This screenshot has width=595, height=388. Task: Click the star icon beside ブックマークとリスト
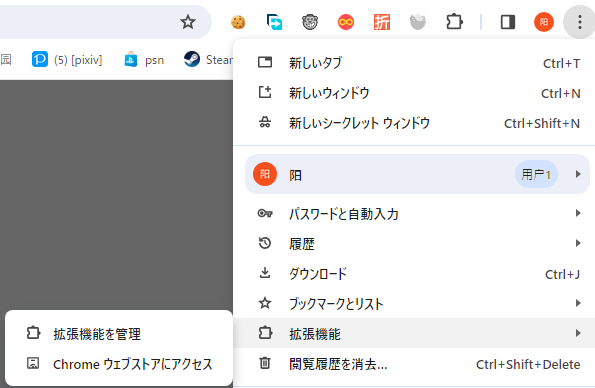click(265, 303)
